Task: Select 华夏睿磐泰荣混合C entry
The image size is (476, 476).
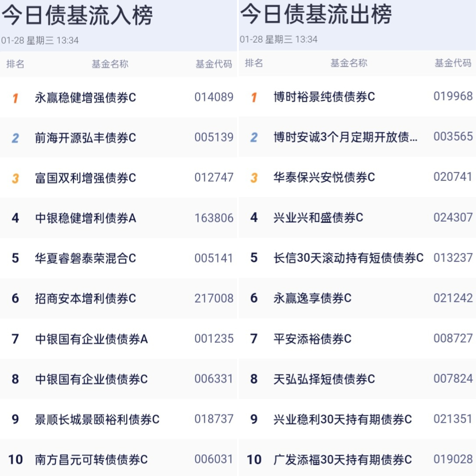Action: pos(85,259)
